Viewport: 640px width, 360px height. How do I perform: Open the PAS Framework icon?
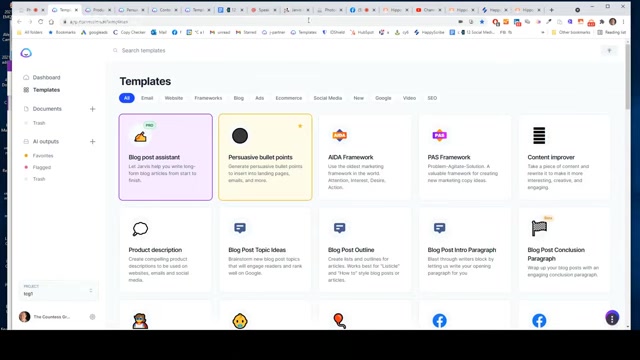[439, 135]
